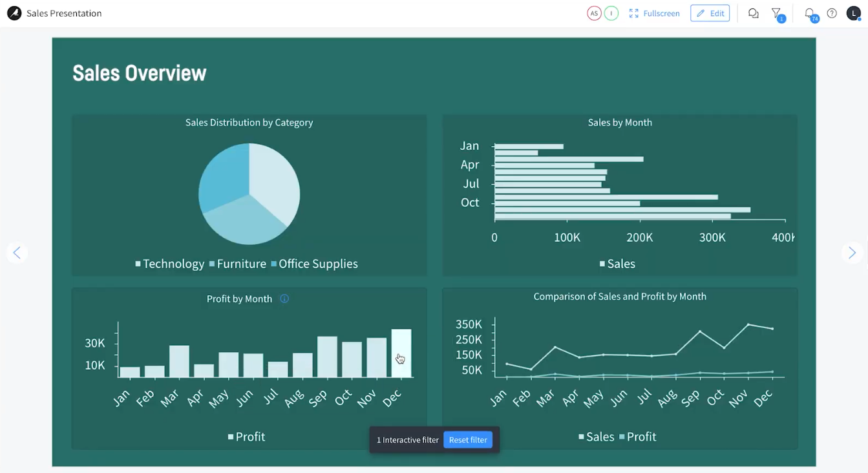
Task: Click the app logo beside Sales Presentation
Action: click(14, 13)
